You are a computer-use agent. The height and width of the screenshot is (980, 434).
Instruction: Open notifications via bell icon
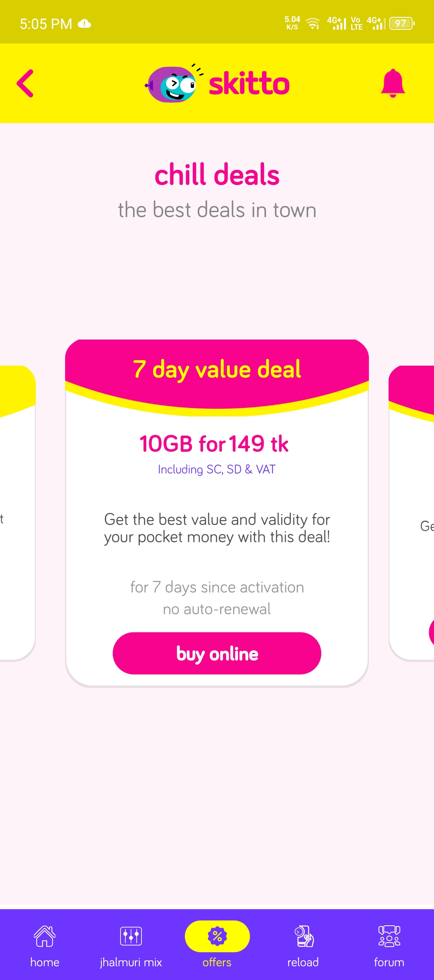(x=393, y=83)
